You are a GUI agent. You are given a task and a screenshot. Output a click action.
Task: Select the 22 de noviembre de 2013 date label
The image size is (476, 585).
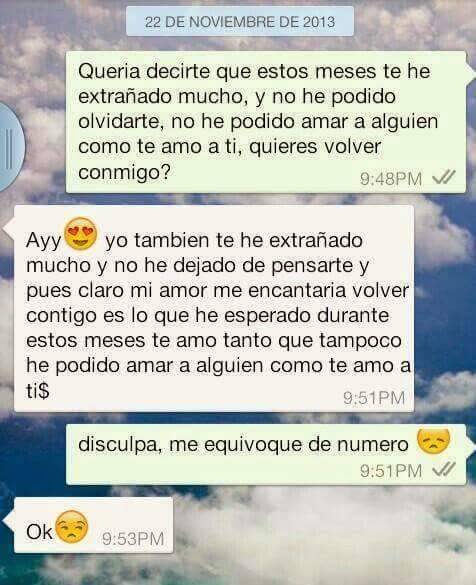tap(240, 22)
